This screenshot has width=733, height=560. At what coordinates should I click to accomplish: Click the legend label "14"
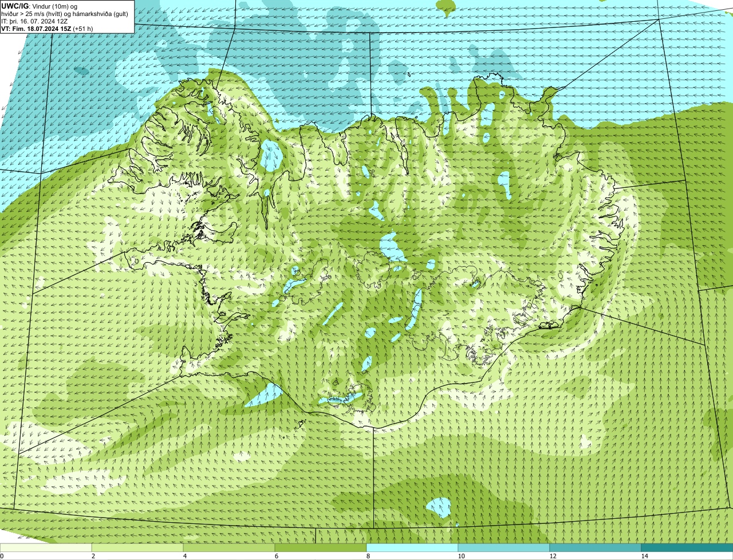click(x=644, y=556)
